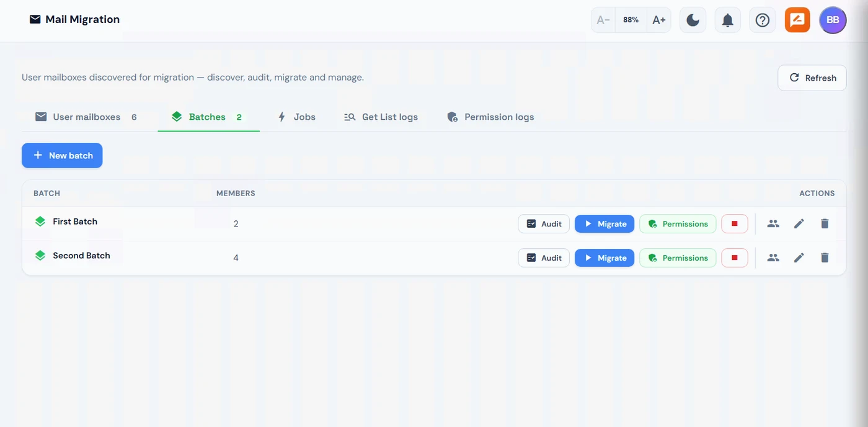Open the orange feedback chat icon
The height and width of the screenshot is (427, 868).
[x=797, y=20]
